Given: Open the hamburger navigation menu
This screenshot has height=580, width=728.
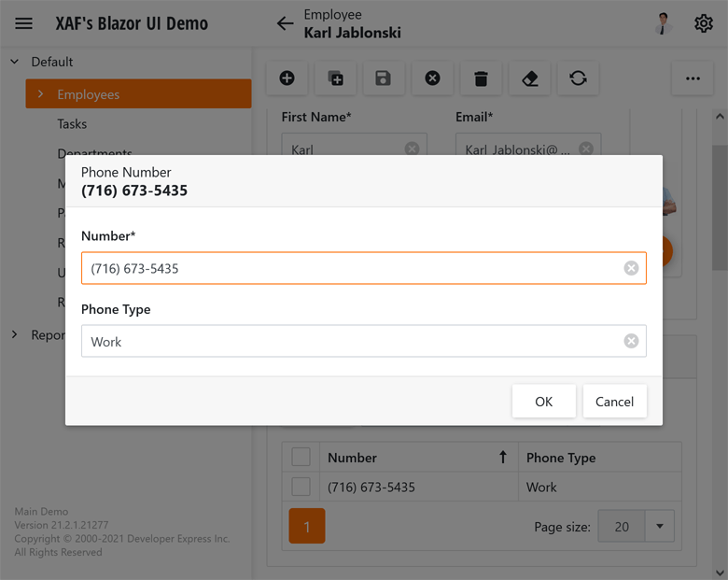Looking at the screenshot, I should pos(23,23).
